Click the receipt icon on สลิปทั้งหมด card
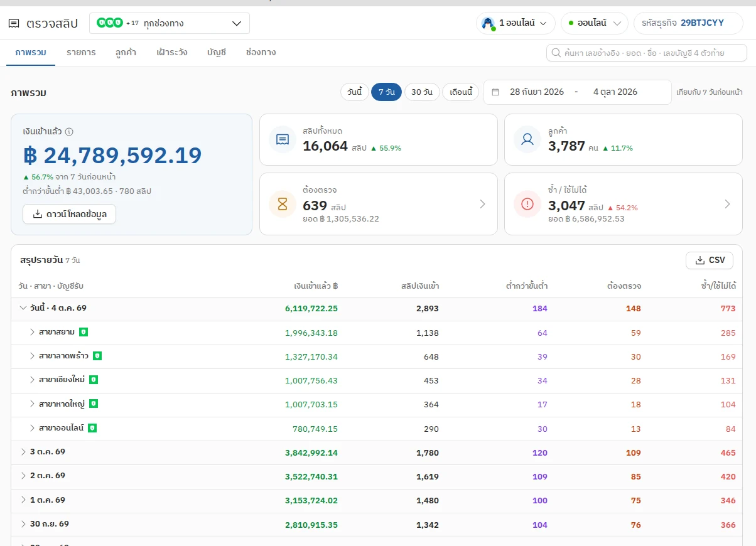This screenshot has height=546, width=756. (283, 139)
